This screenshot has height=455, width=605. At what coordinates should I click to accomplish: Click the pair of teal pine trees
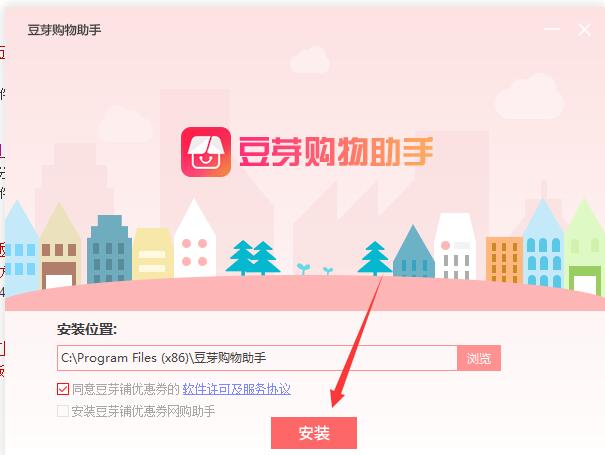click(x=253, y=258)
